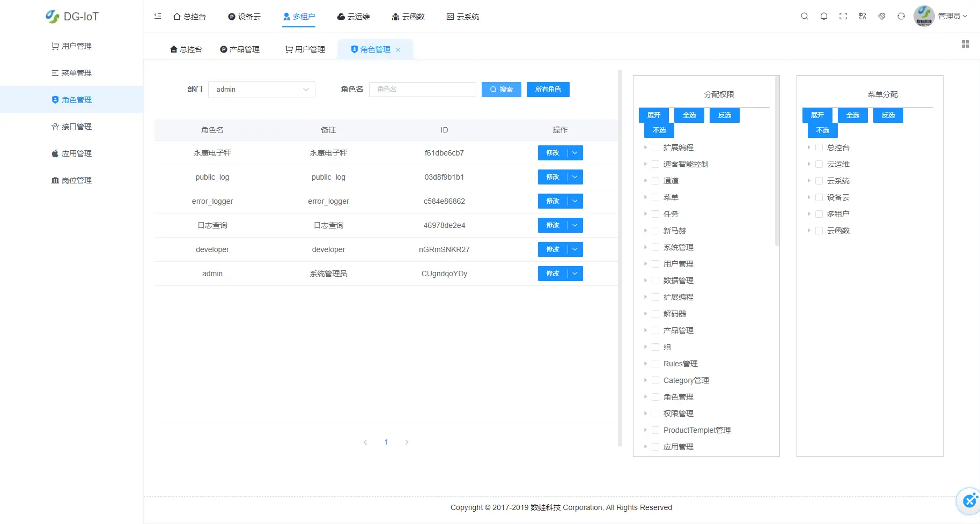The width and height of the screenshot is (980, 524).
Task: Switch to the 产品管理 tab
Action: [240, 49]
